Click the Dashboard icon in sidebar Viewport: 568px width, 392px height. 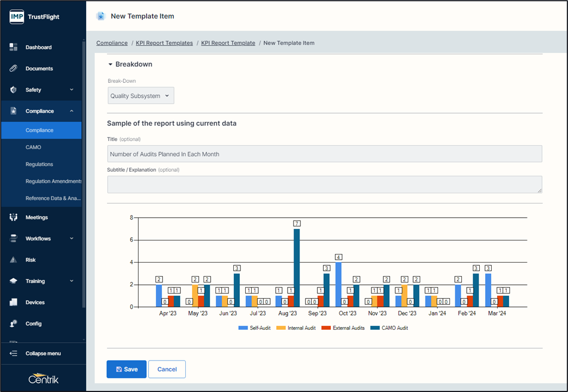click(x=14, y=47)
